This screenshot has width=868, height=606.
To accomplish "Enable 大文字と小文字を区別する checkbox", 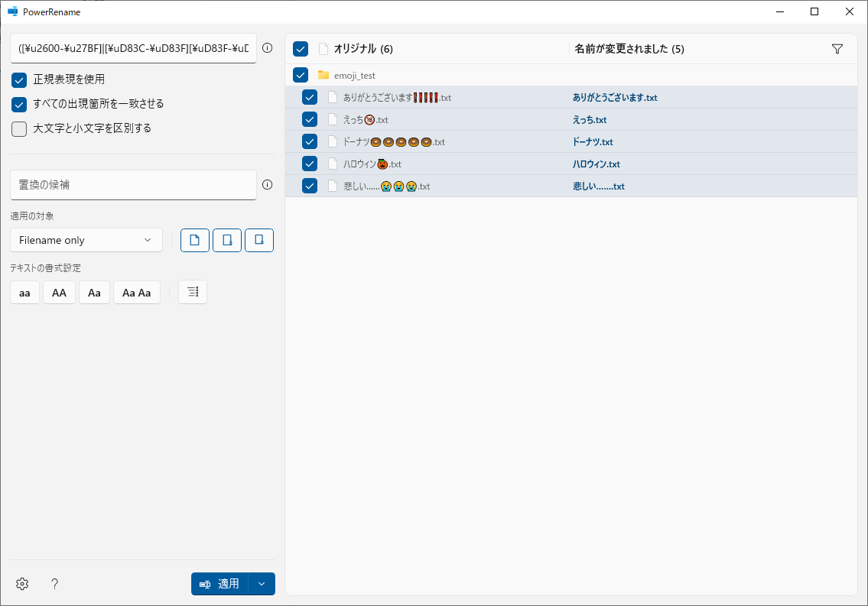I will pos(19,129).
